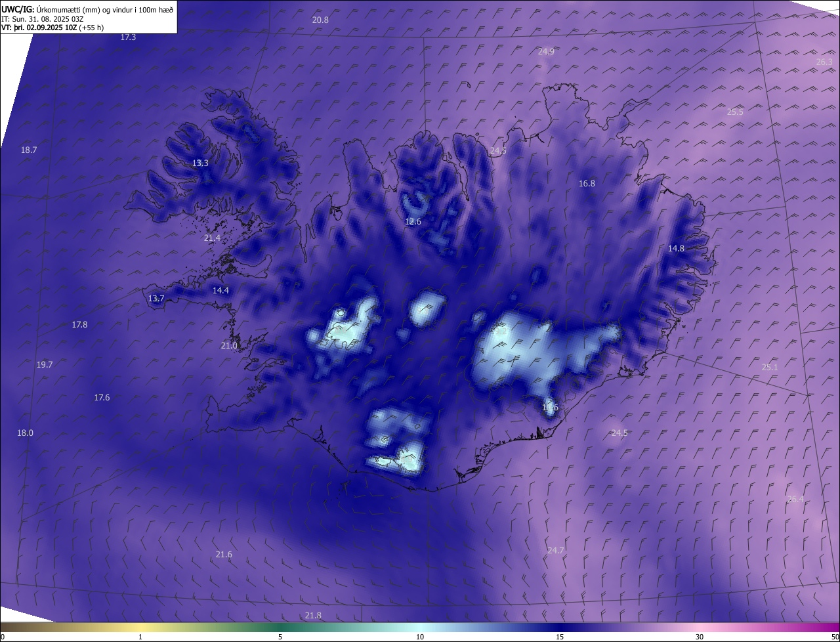Screen dimensions: 840x642
Task: Click the 5 tick on the color scale
Action: [280, 637]
